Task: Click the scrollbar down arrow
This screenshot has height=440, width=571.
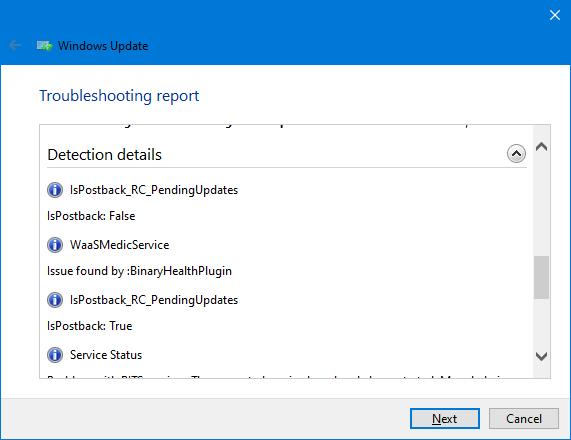Action: point(542,356)
